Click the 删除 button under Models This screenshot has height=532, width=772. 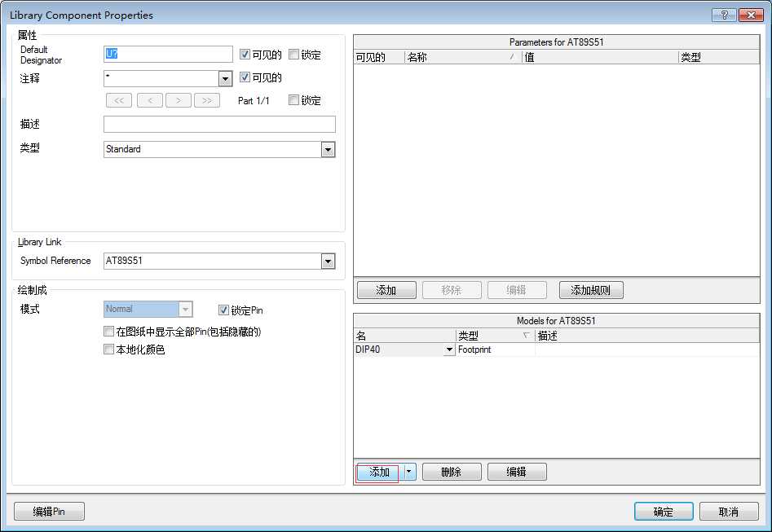point(452,472)
